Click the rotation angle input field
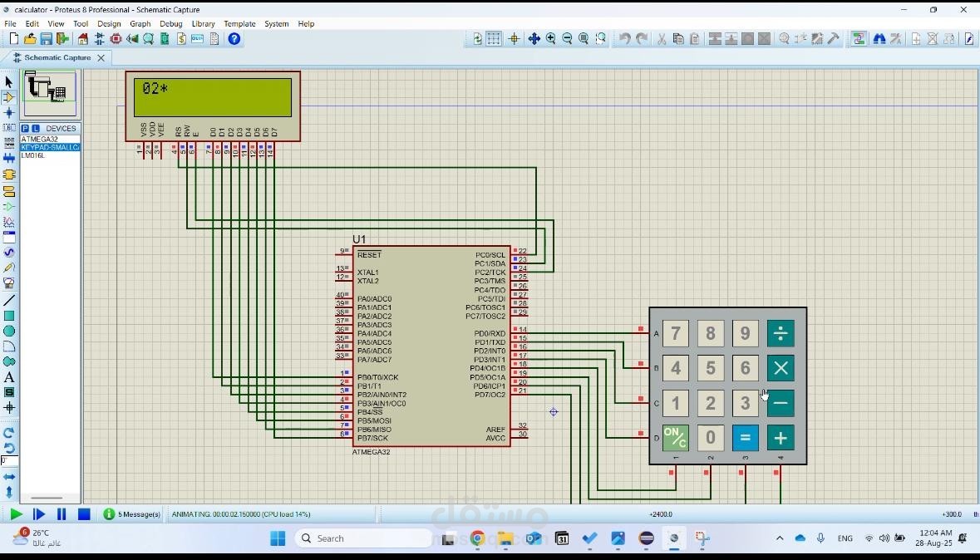 tap(9, 461)
